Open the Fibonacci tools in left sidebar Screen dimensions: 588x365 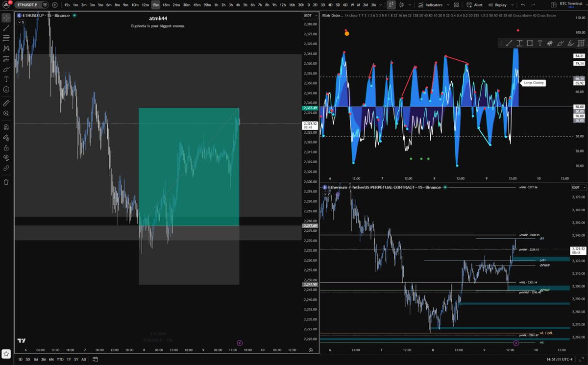pos(6,38)
